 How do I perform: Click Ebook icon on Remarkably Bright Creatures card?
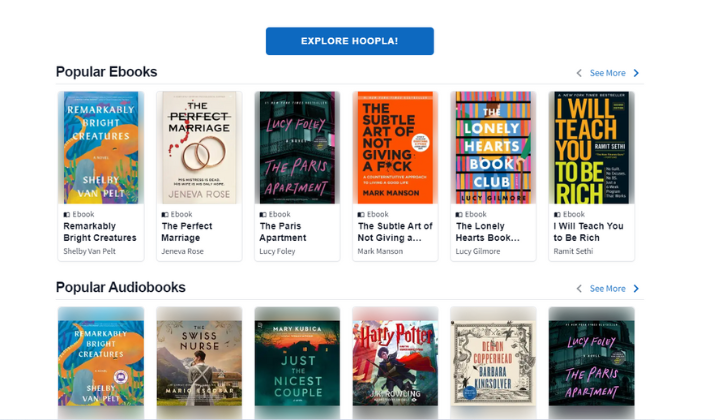(67, 214)
